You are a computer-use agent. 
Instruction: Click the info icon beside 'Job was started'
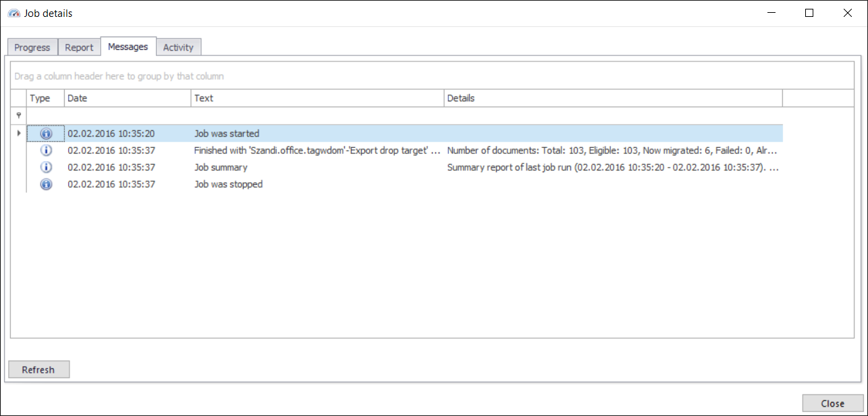[46, 133]
